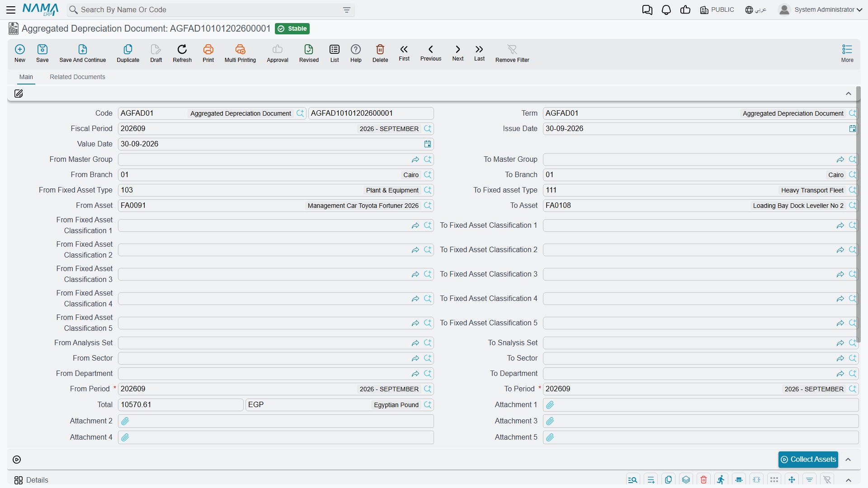This screenshot has height=488, width=868.
Task: Open the More actions menu
Action: (x=847, y=53)
